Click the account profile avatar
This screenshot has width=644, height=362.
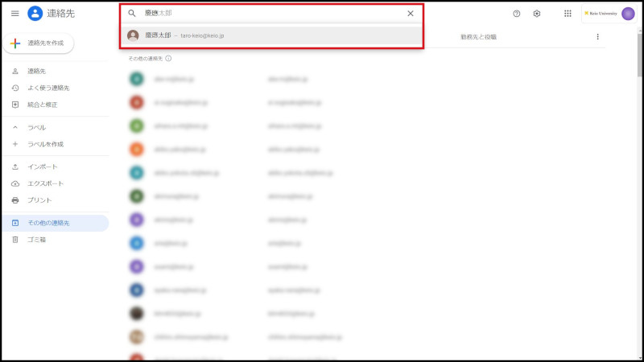tap(628, 14)
